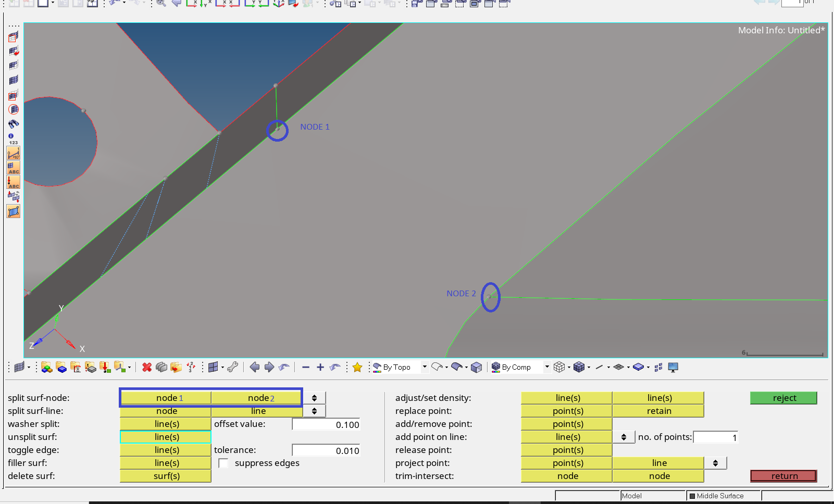Click the green reject button
The height and width of the screenshot is (504, 834).
click(783, 398)
